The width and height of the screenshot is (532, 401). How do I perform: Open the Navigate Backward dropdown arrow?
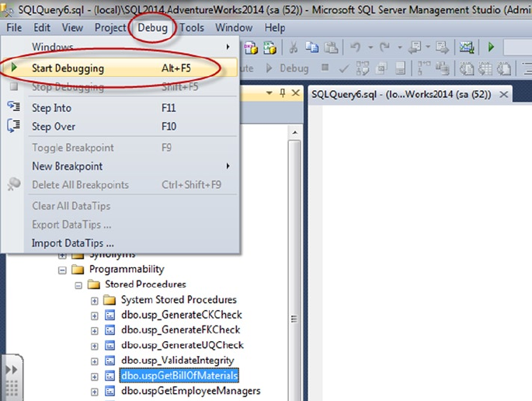[428, 47]
